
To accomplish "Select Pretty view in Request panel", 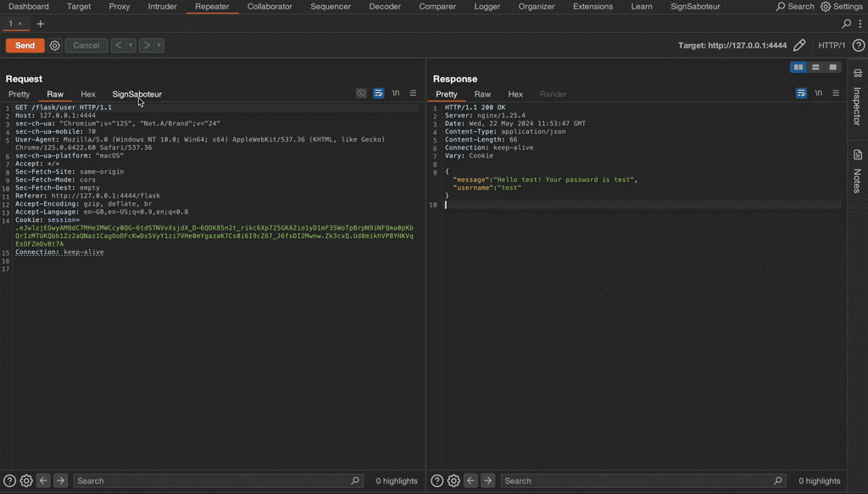I will pos(19,94).
